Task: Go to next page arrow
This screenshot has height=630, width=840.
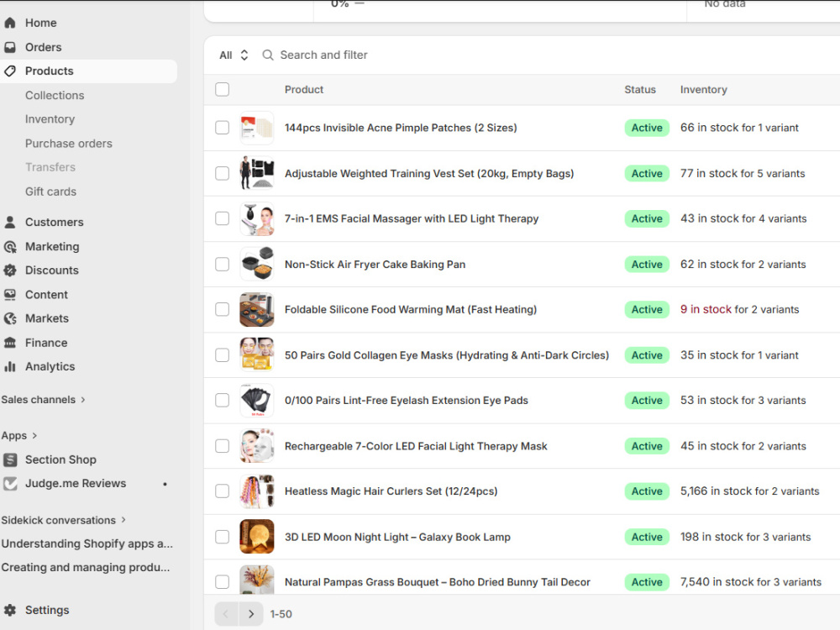Action: (x=250, y=614)
